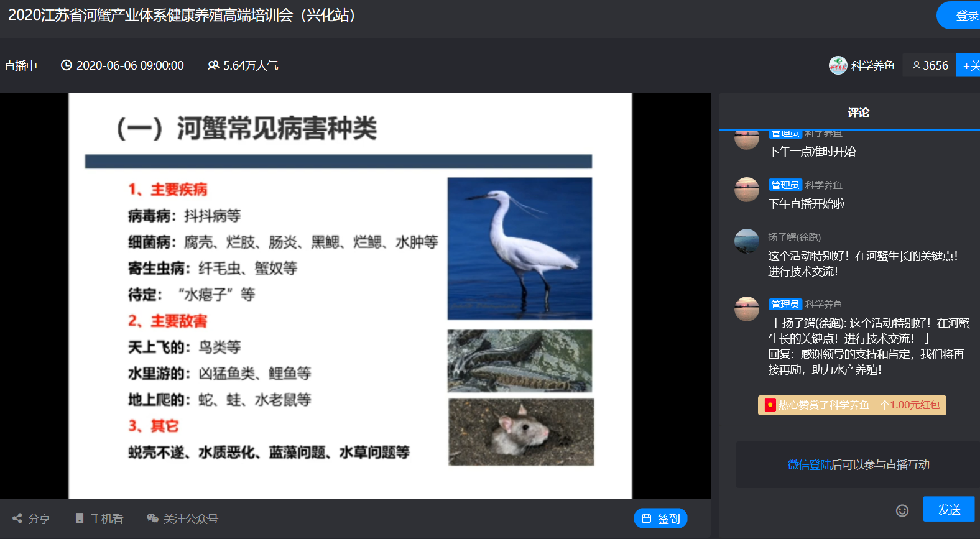The image size is (980, 539).
Task: Follow the channel with the +关 button
Action: (969, 65)
